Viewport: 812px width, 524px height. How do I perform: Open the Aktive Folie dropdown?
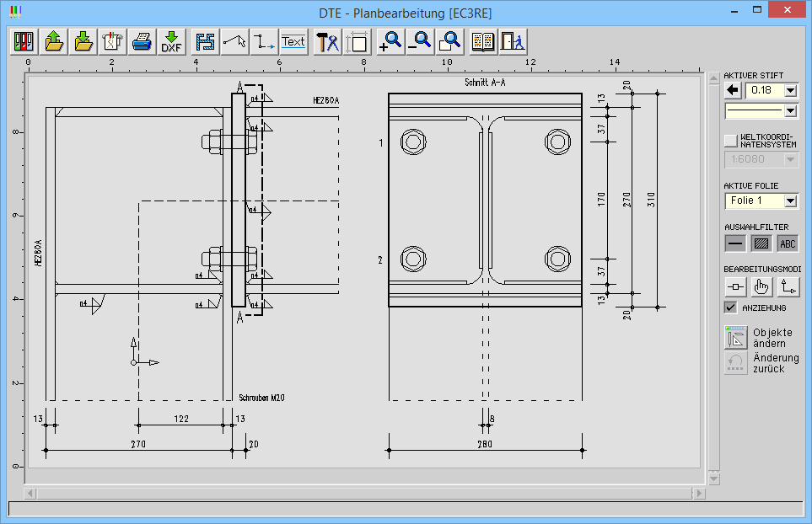(x=790, y=201)
